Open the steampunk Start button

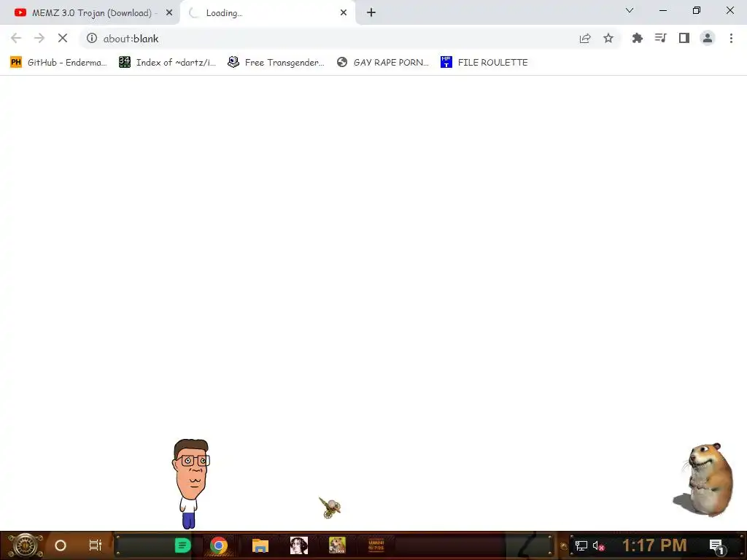[x=25, y=545]
